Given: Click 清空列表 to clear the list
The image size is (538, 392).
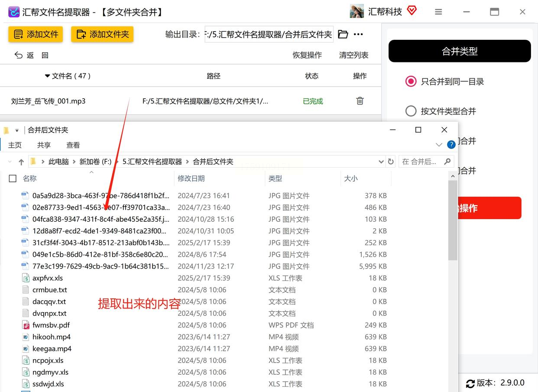Looking at the screenshot, I should [x=353, y=55].
